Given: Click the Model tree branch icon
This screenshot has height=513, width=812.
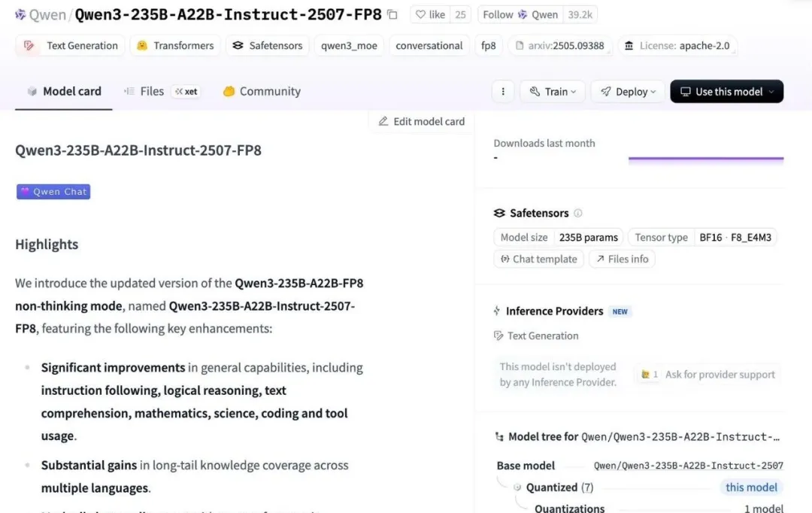Looking at the screenshot, I should click(x=499, y=437).
